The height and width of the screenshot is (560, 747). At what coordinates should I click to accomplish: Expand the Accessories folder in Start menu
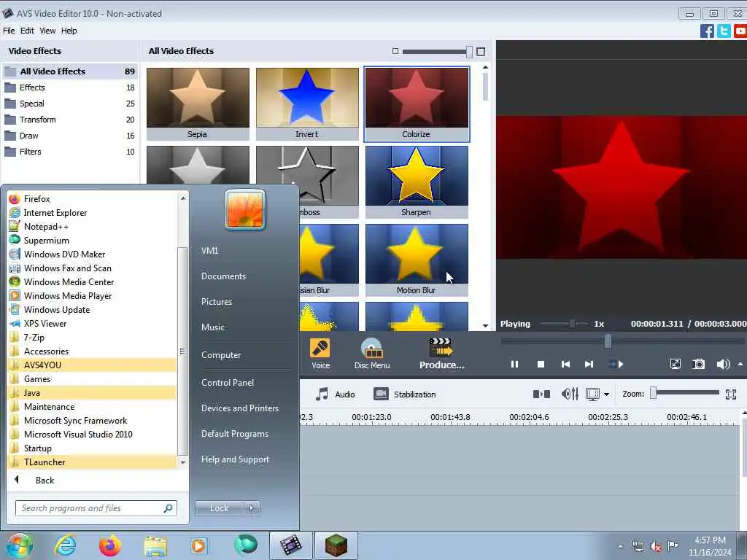92,351
